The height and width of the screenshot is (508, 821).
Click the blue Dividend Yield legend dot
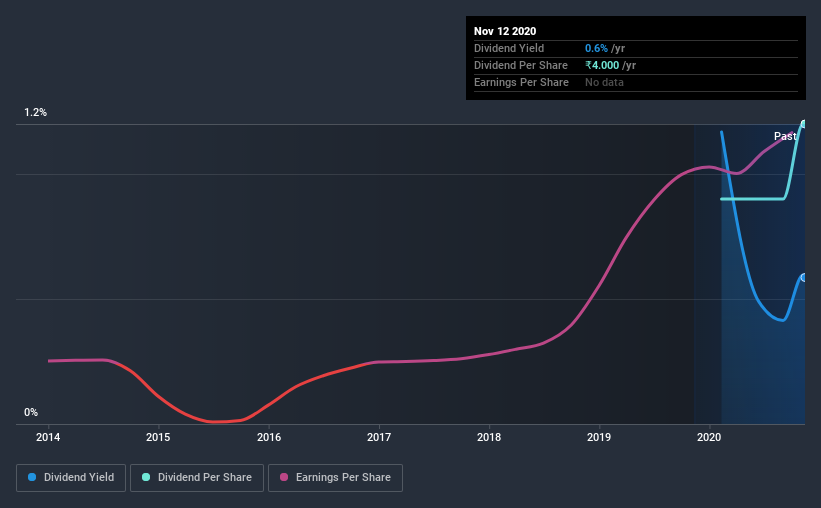[x=32, y=477]
